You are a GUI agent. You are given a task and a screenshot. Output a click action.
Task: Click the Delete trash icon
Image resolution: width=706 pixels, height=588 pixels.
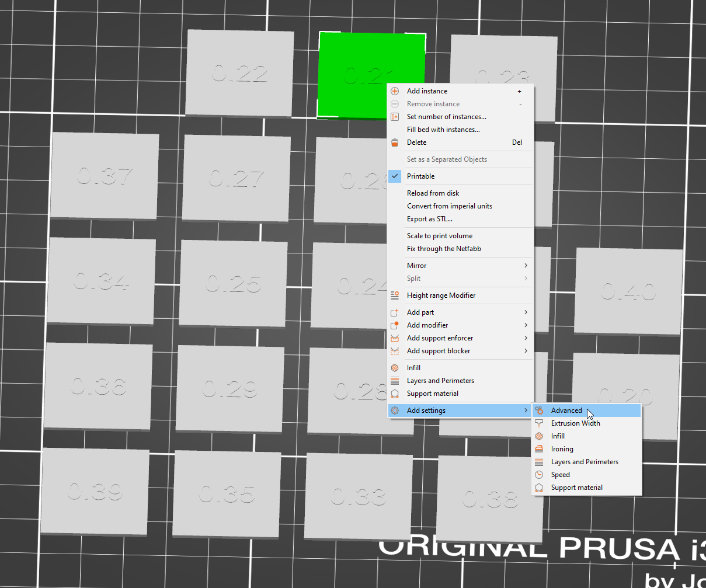(x=395, y=142)
